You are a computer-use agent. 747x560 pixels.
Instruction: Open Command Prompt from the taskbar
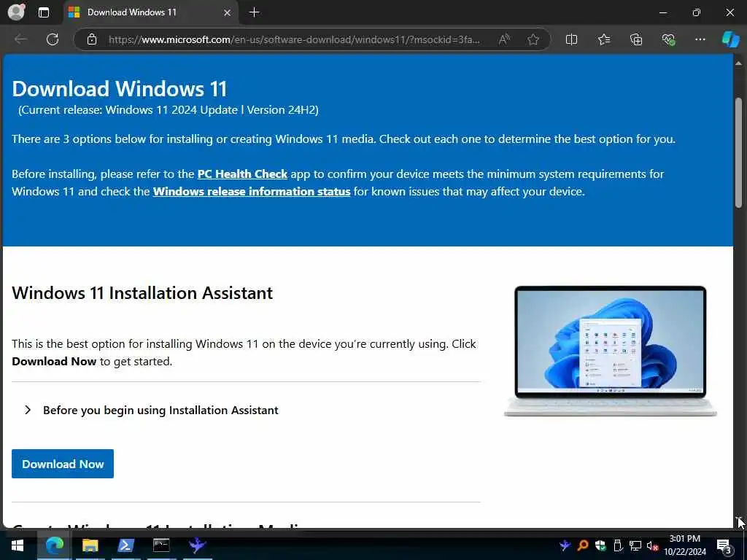161,545
